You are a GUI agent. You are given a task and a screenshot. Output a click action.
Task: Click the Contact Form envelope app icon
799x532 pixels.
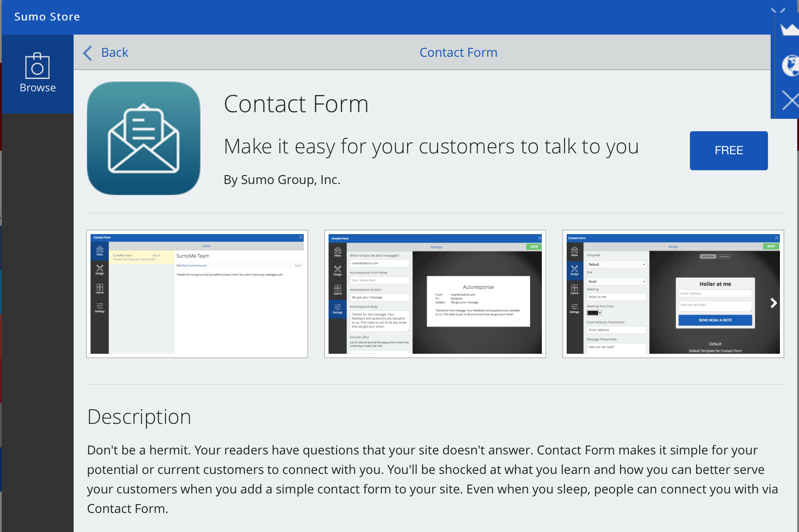[x=144, y=138]
